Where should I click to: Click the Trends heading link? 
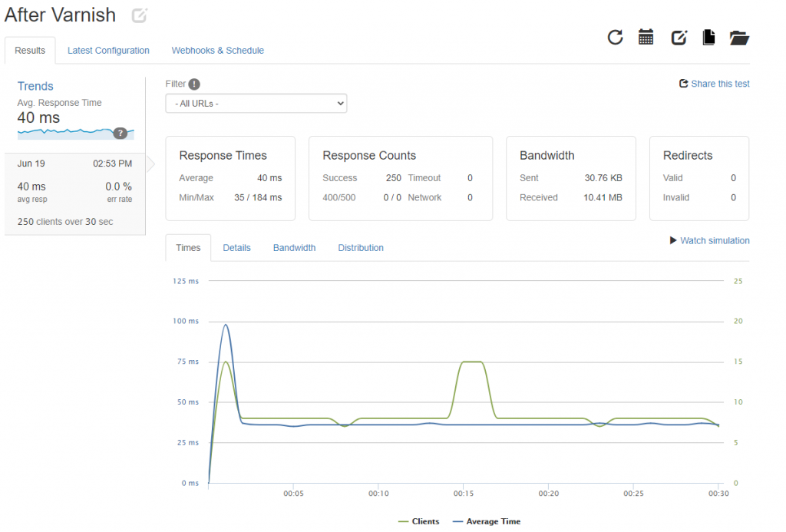point(35,86)
